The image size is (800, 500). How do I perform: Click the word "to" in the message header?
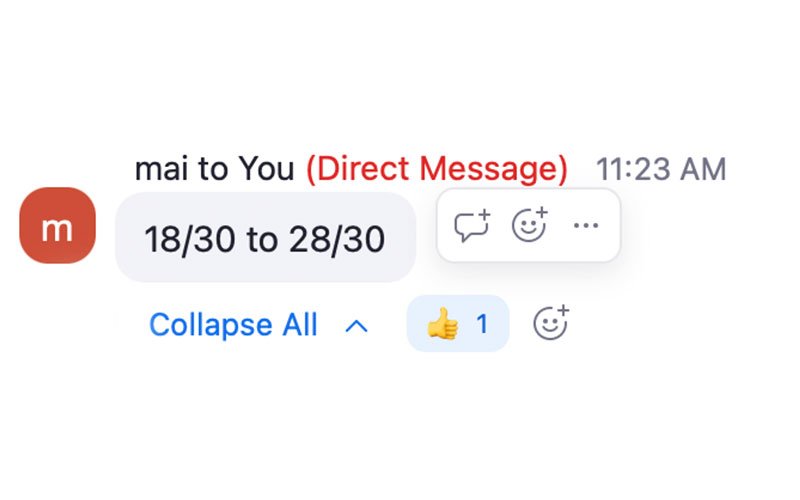pyautogui.click(x=212, y=169)
